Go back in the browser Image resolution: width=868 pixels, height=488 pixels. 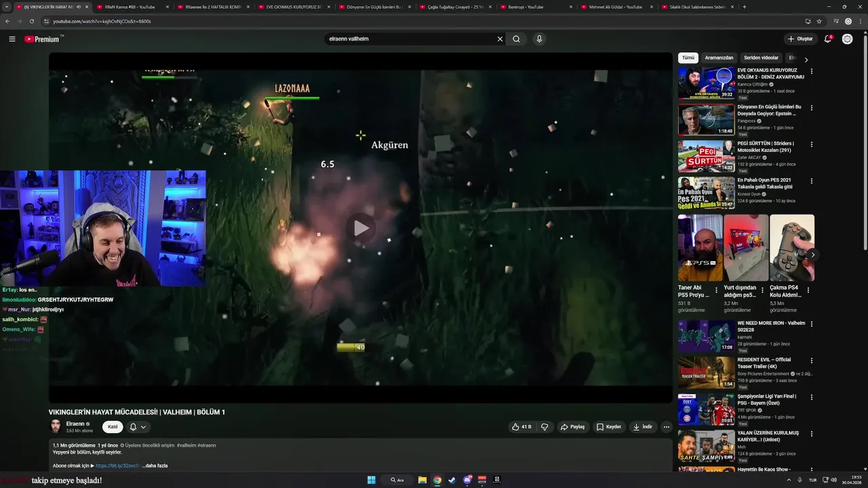pos(7,21)
